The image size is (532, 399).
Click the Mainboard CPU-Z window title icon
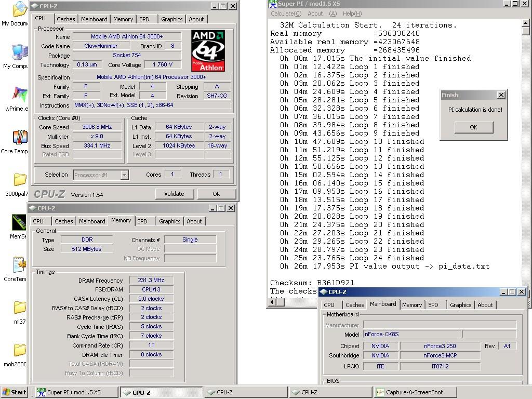(x=324, y=292)
